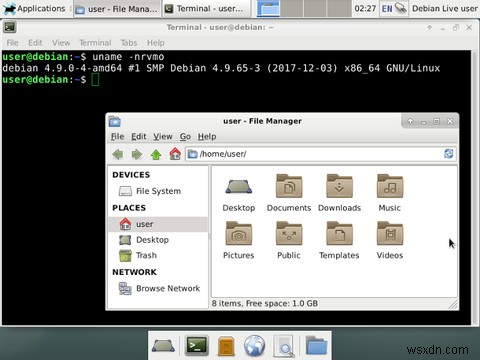The width and height of the screenshot is (480, 360).
Task: Open the application finder magnifier in the dock
Action: point(284,346)
